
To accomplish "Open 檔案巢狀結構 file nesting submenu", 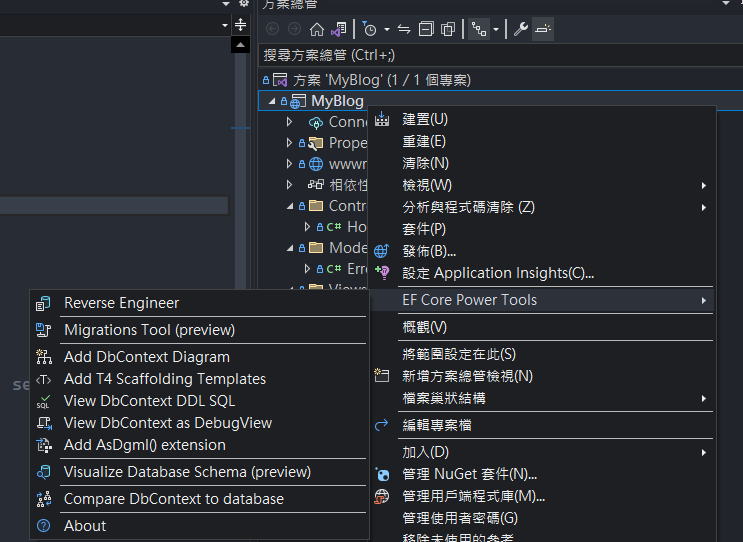I will point(541,398).
